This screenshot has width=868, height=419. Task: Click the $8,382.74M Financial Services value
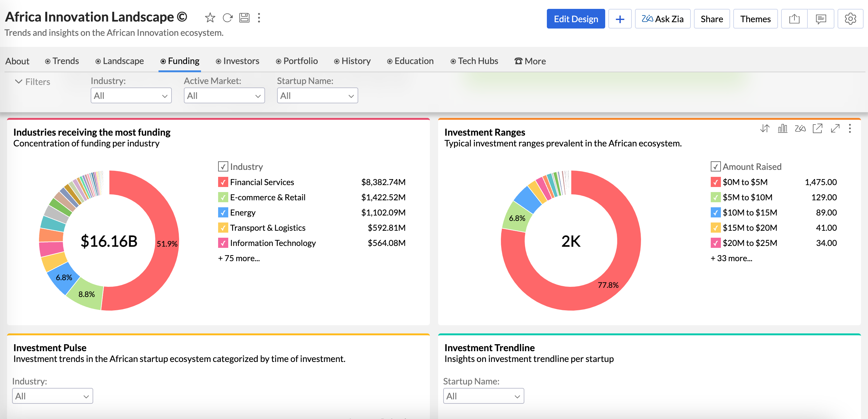(383, 182)
